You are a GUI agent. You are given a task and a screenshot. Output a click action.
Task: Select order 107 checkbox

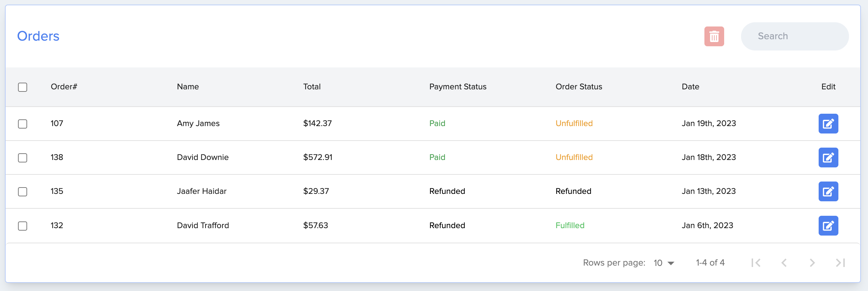point(23,124)
